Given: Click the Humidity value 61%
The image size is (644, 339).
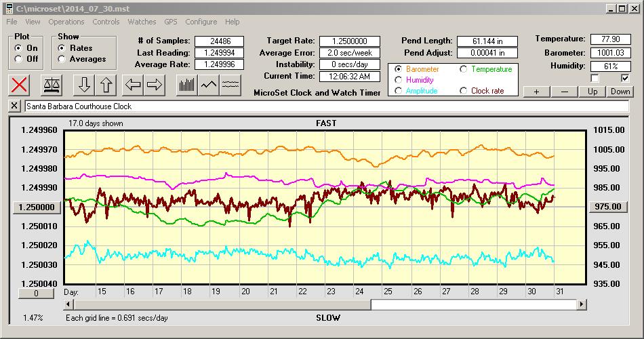Looking at the screenshot, I should pos(610,66).
